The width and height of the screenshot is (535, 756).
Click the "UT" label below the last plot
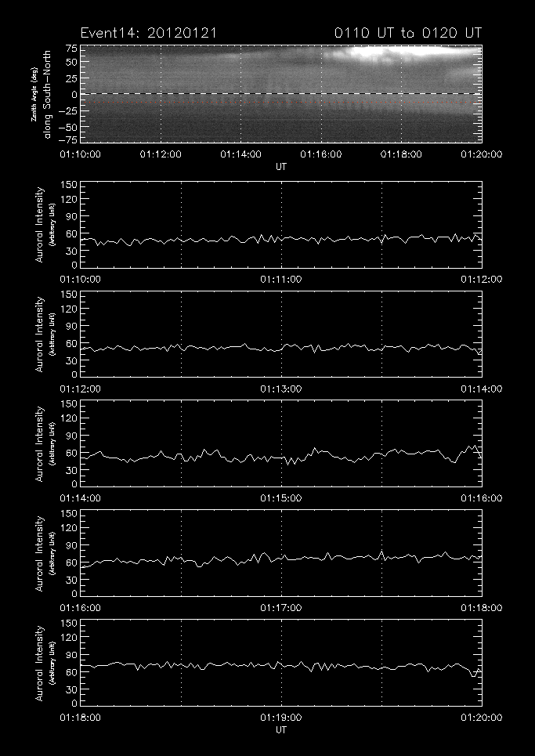(x=281, y=730)
